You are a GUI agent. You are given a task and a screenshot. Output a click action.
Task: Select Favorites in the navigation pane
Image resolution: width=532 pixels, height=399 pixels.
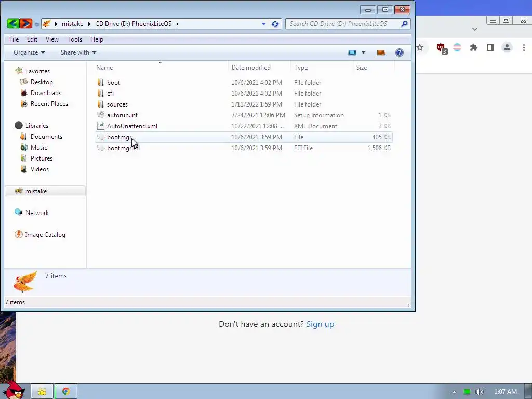tap(37, 71)
